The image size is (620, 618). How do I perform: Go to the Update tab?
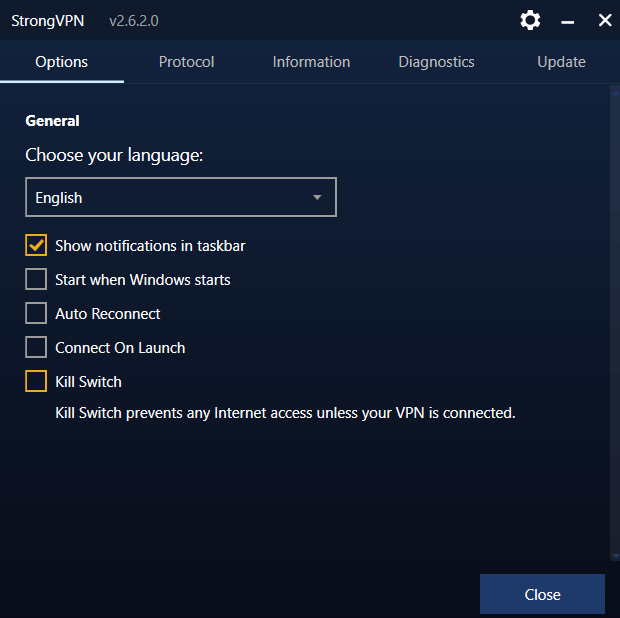[561, 62]
